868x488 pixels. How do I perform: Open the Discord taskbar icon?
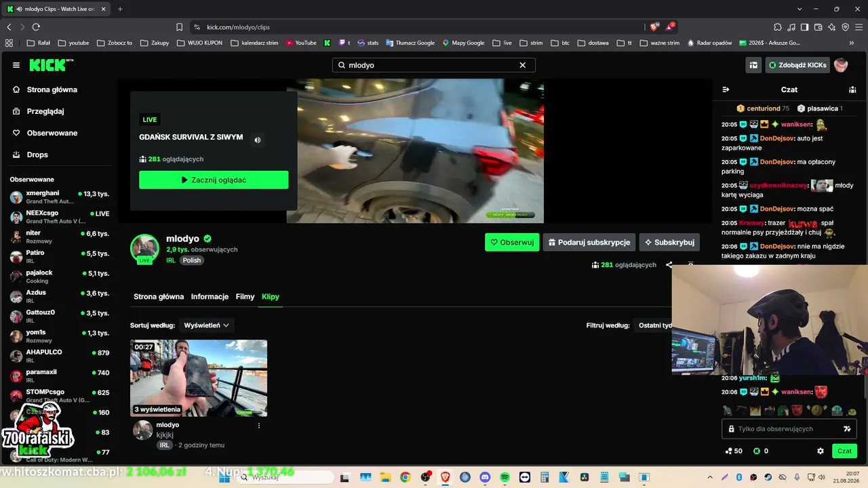(484, 477)
